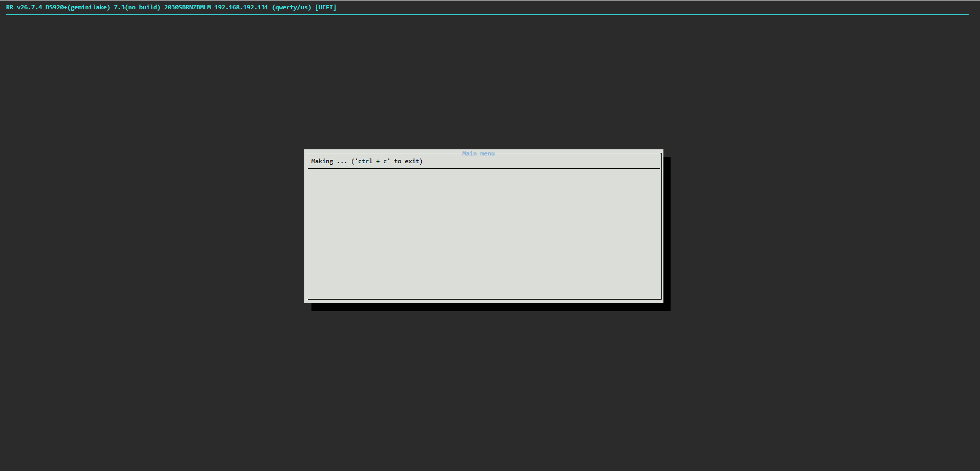Click the (qwerty/us) keyboard layout text
The image size is (980, 471).
291,7
